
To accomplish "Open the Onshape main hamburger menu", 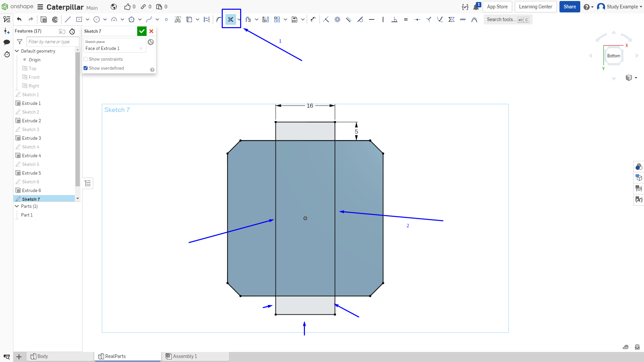I will click(40, 7).
